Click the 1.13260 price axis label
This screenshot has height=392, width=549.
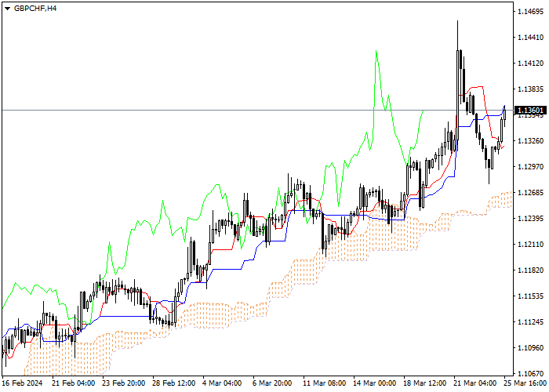coord(530,140)
